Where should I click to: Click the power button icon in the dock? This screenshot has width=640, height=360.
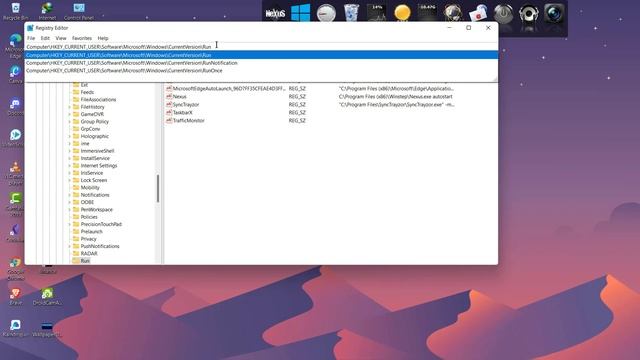(503, 13)
